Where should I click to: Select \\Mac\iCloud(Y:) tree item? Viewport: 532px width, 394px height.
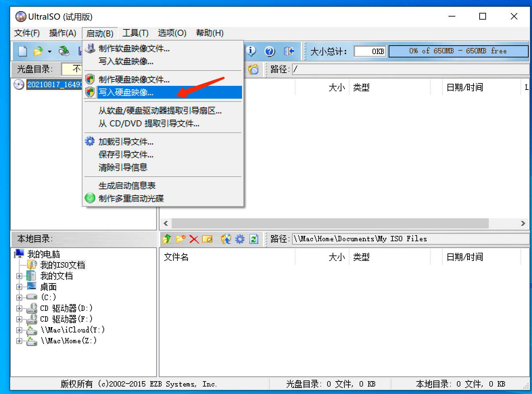click(x=73, y=330)
